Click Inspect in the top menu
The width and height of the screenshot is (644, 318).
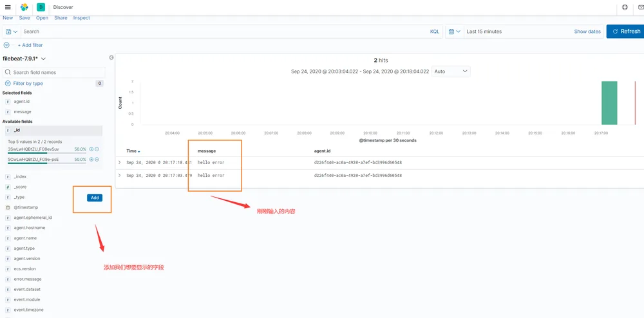[x=81, y=18]
